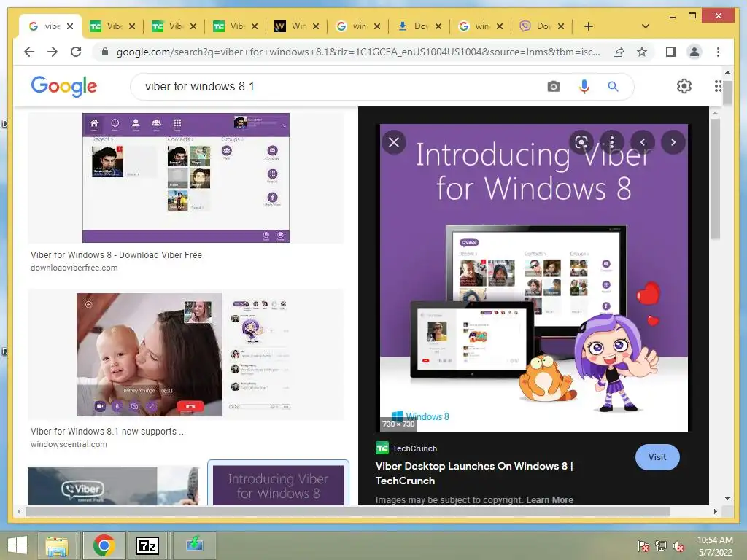
Task: Search by image using camera icon
Action: pos(553,87)
